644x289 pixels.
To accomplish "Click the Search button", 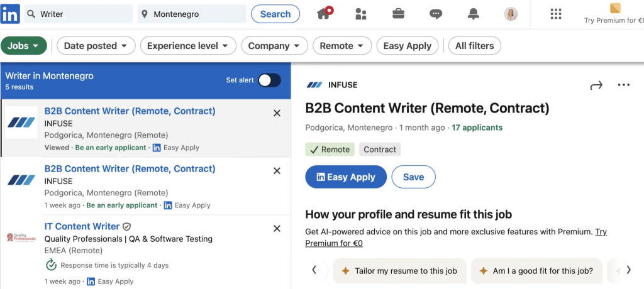I will click(x=275, y=14).
